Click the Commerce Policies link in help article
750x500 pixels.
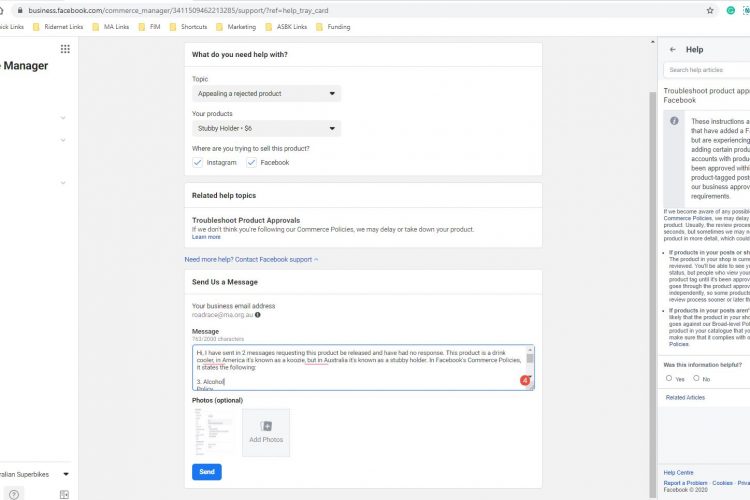pyautogui.click(x=687, y=218)
